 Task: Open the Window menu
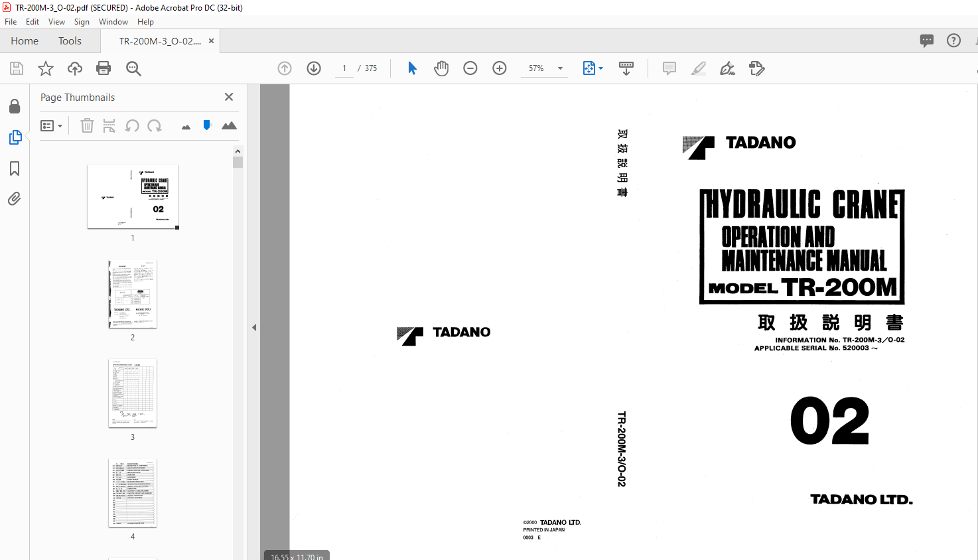coord(113,22)
